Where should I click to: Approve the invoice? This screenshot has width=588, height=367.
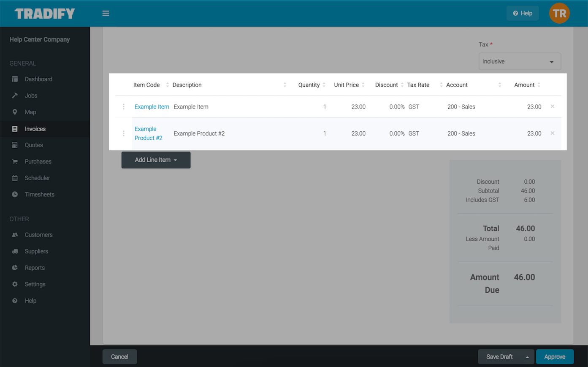point(555,357)
